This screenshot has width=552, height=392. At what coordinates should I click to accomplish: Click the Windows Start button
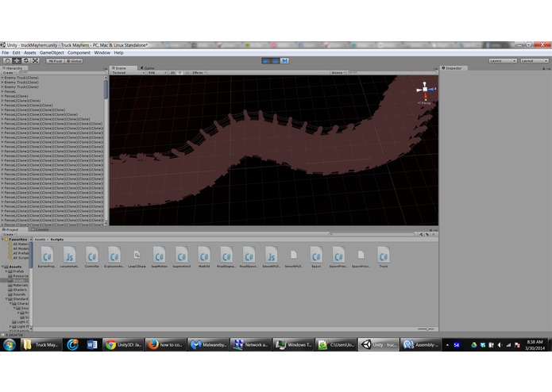pos(10,345)
